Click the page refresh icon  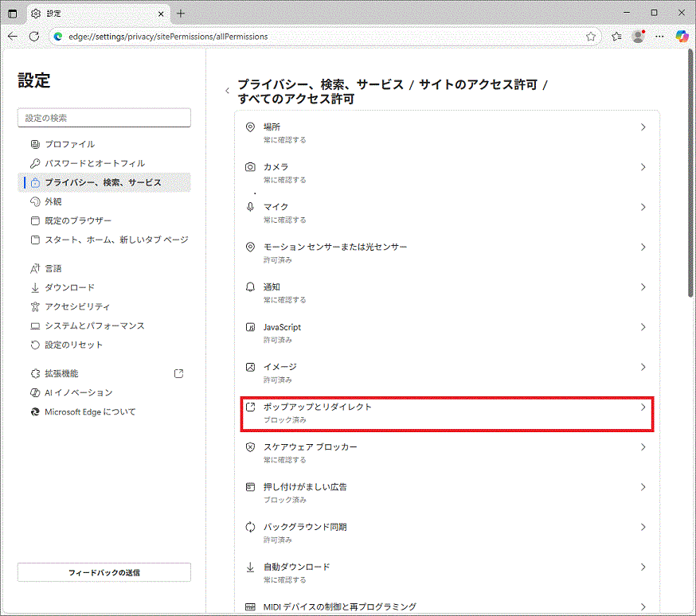click(34, 37)
